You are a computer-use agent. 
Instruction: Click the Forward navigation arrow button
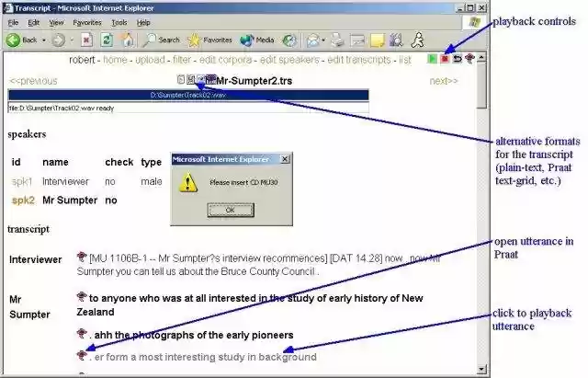(58, 40)
